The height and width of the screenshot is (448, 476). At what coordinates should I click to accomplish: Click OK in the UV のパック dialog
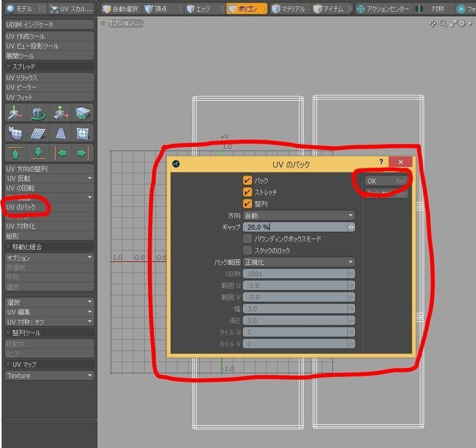click(386, 181)
